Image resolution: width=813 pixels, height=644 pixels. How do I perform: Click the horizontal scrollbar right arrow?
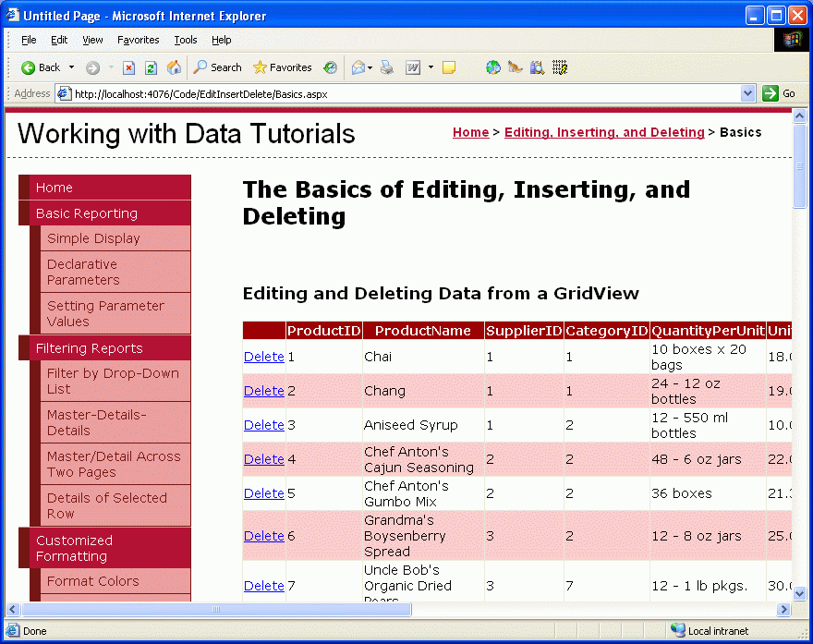pos(784,609)
